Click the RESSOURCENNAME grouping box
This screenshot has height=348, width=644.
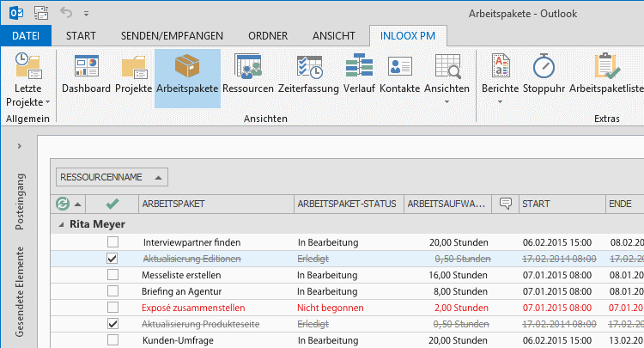pos(112,177)
